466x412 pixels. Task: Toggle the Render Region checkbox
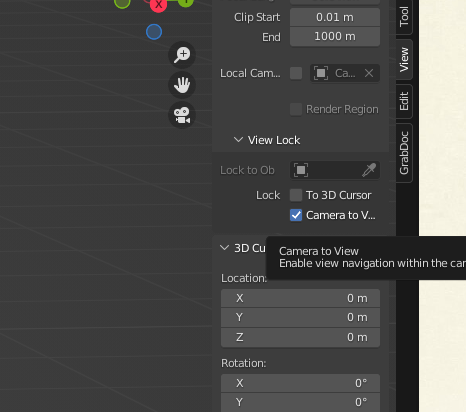[296, 109]
